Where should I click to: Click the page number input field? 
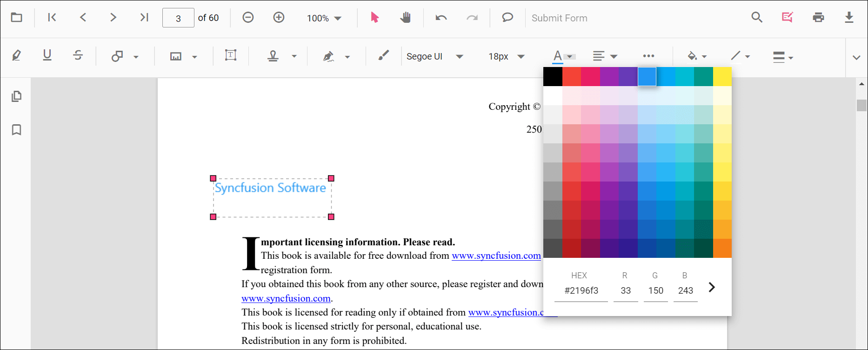pos(178,18)
